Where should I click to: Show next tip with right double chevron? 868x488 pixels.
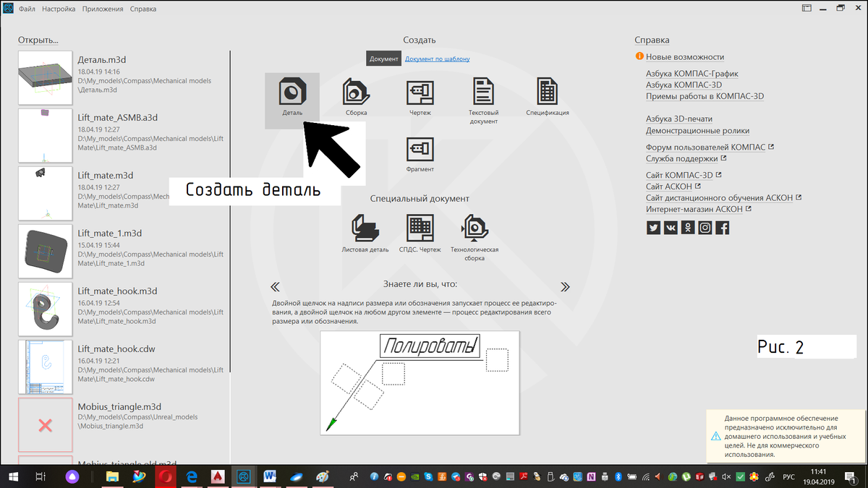point(565,286)
